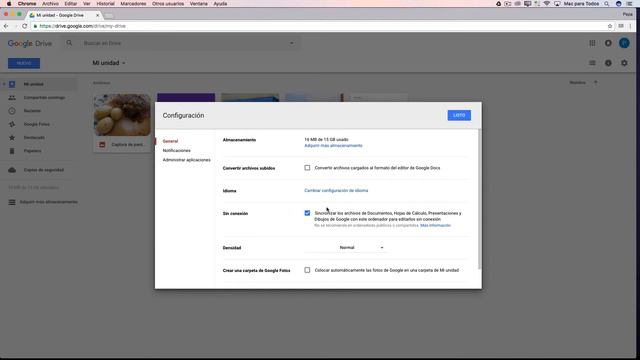Open settings gear icon
This screenshot has width=640, height=360.
tap(624, 63)
